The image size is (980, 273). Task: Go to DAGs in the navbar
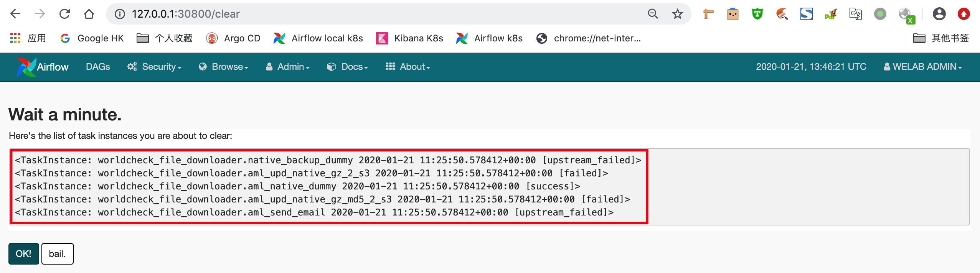point(98,67)
